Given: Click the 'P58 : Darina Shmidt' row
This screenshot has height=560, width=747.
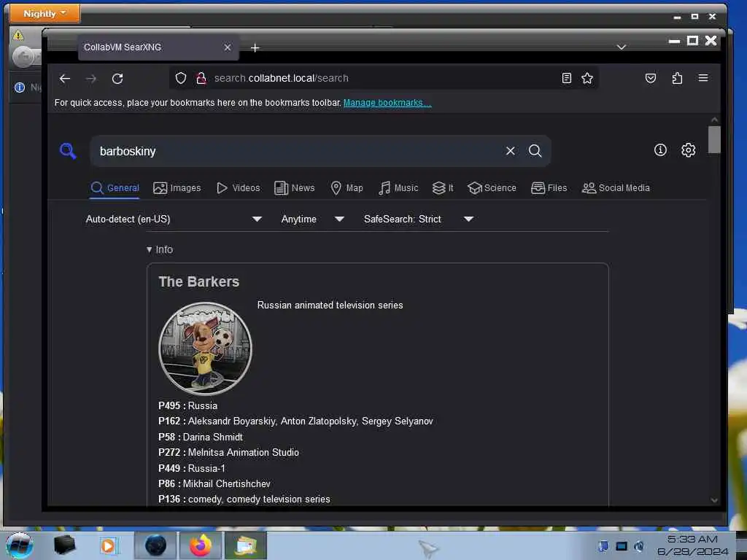Looking at the screenshot, I should [201, 437].
